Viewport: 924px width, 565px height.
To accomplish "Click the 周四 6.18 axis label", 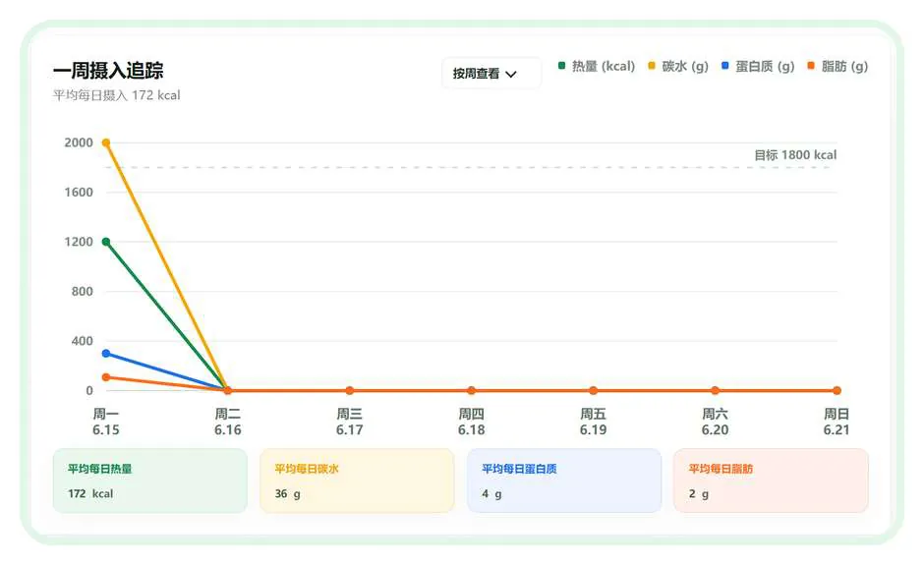I will coord(472,422).
